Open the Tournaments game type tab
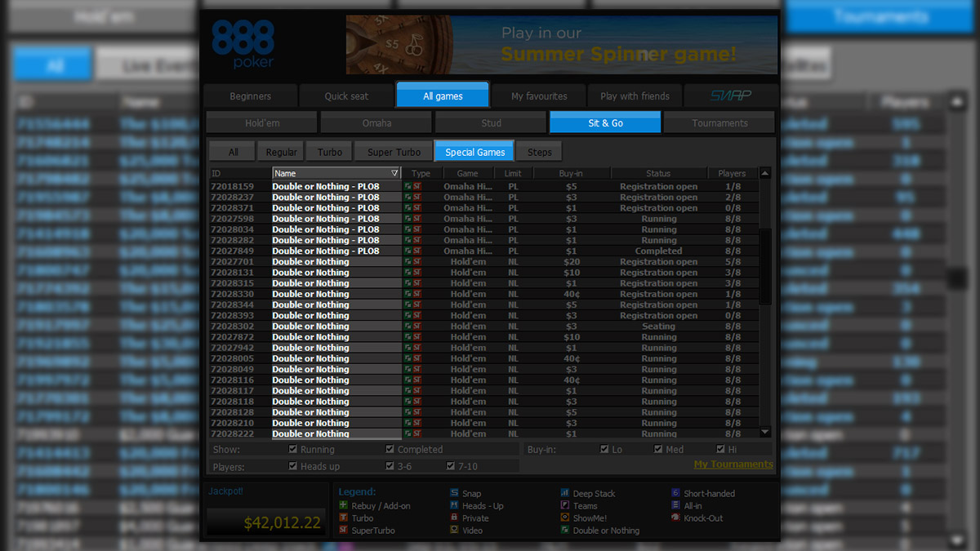 pyautogui.click(x=719, y=123)
